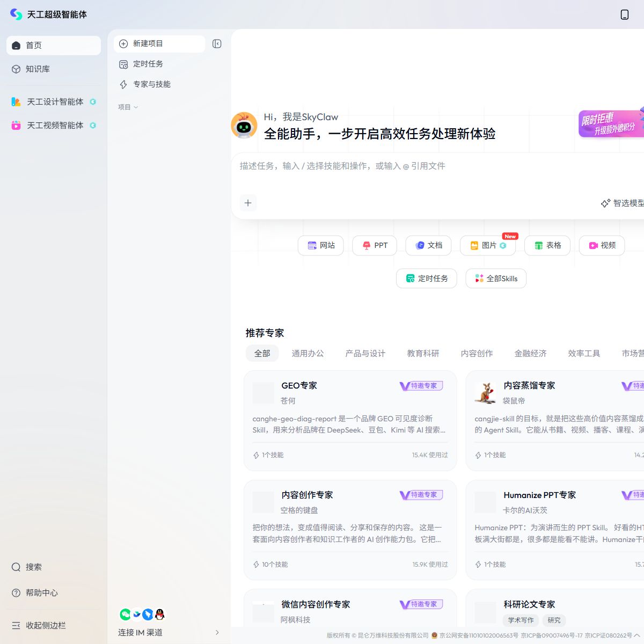Viewport: 644px width, 644px height.
Task: Collapse the secondary panel with toggle icon
Action: click(217, 44)
